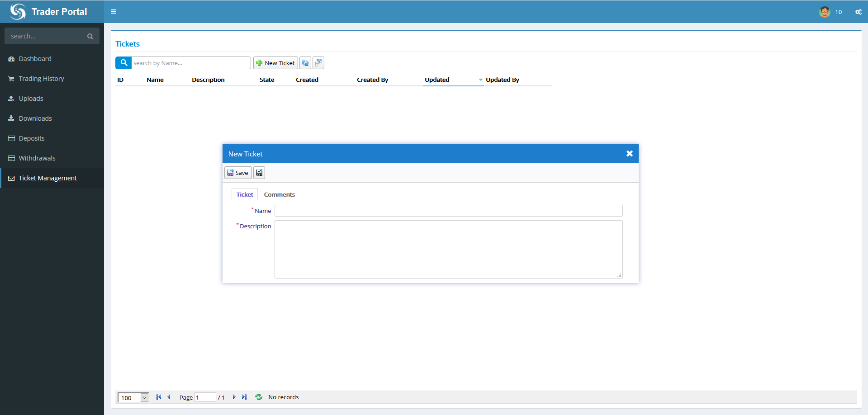This screenshot has height=415, width=868.
Task: Go to the last page of tickets
Action: [x=244, y=397]
